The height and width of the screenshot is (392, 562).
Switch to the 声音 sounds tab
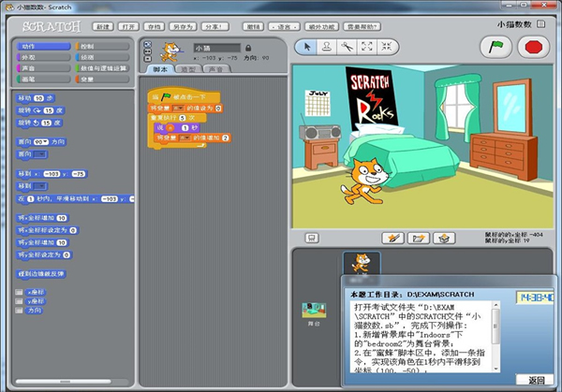pyautogui.click(x=214, y=69)
